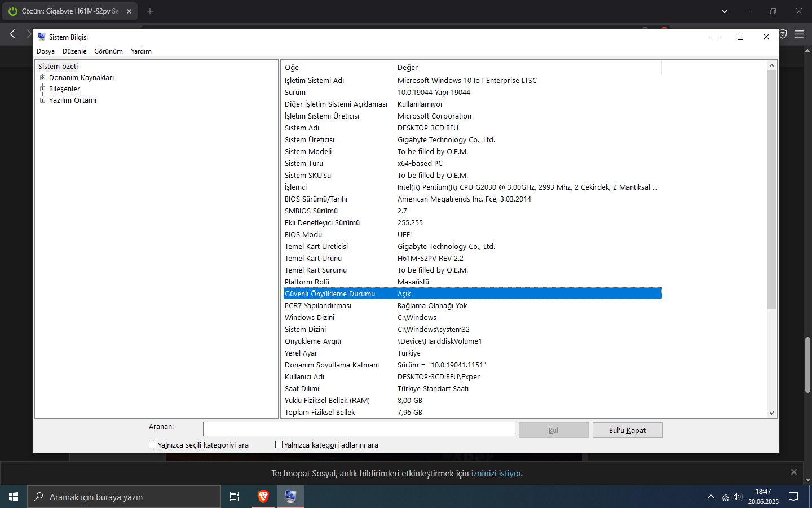Click the Değer column header
Image resolution: width=812 pixels, height=508 pixels.
(x=527, y=67)
